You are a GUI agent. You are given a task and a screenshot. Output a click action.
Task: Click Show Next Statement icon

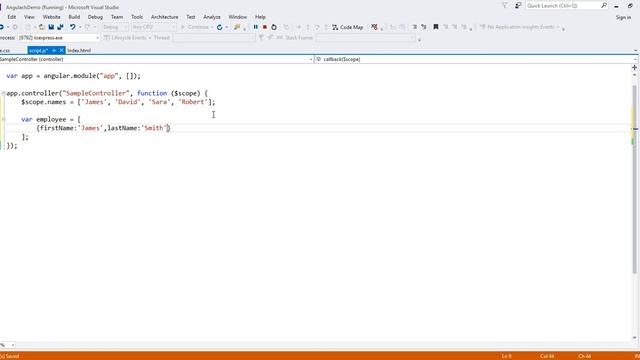tap(298, 27)
